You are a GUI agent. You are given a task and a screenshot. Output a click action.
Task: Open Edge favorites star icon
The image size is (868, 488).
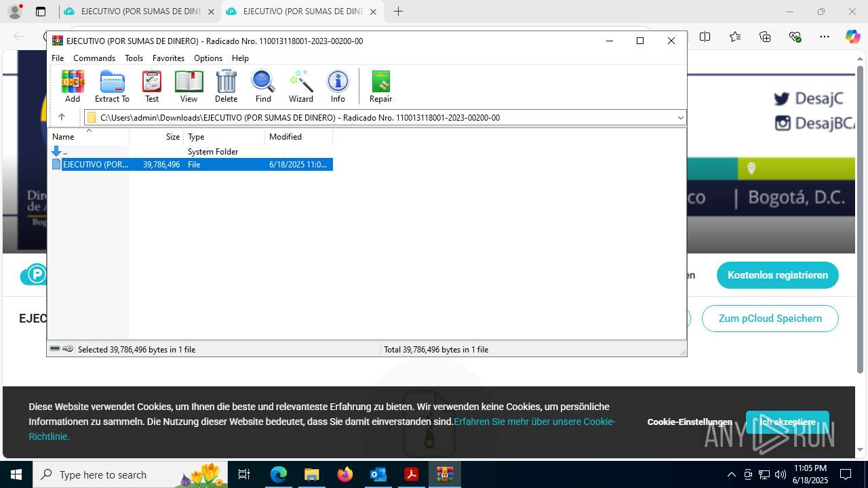point(735,37)
